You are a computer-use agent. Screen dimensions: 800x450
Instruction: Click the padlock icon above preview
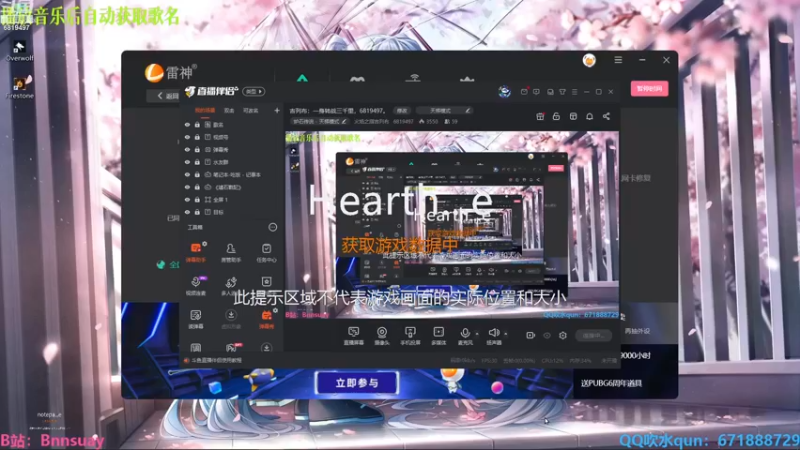point(556,116)
